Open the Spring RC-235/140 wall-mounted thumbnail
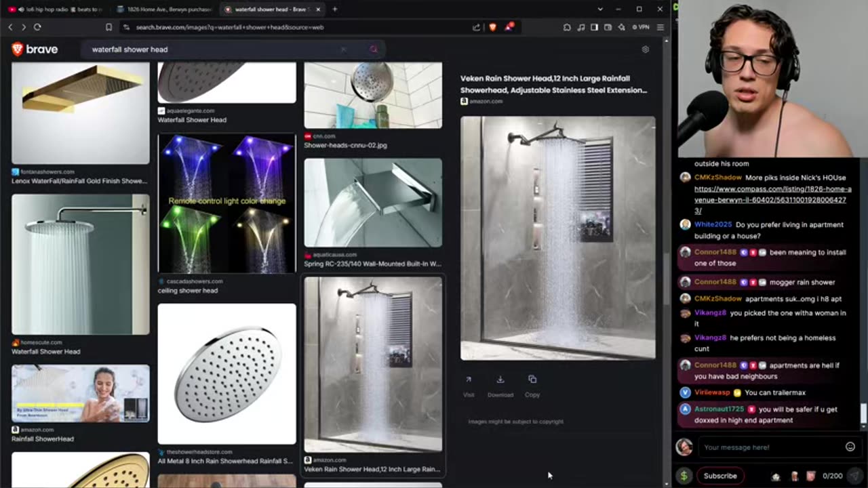868x488 pixels. point(373,203)
